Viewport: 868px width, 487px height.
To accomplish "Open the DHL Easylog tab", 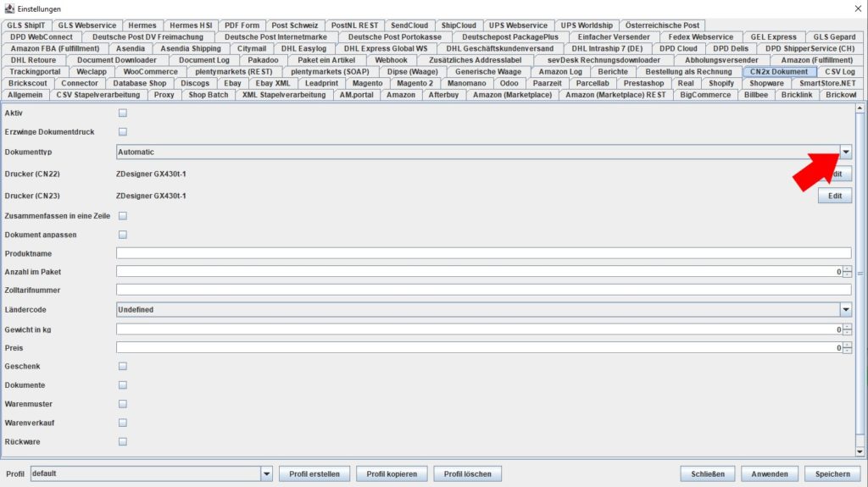I will tap(304, 49).
